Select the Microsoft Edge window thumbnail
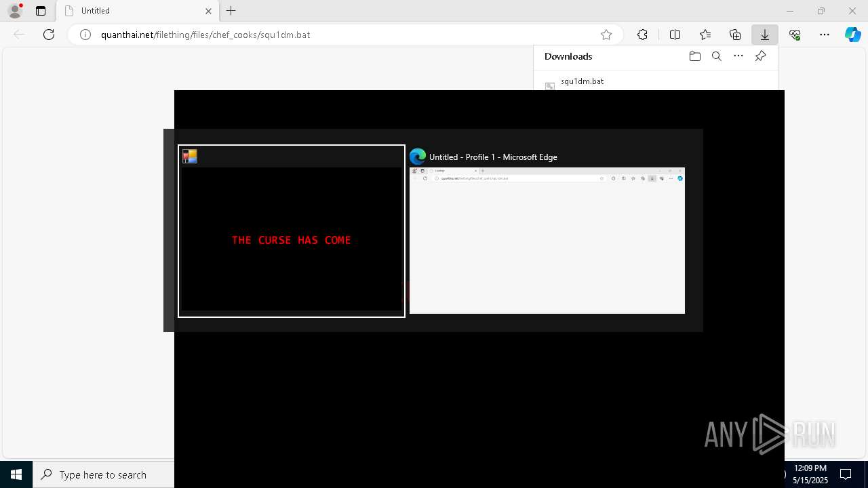This screenshot has height=488, width=868. 547,231
